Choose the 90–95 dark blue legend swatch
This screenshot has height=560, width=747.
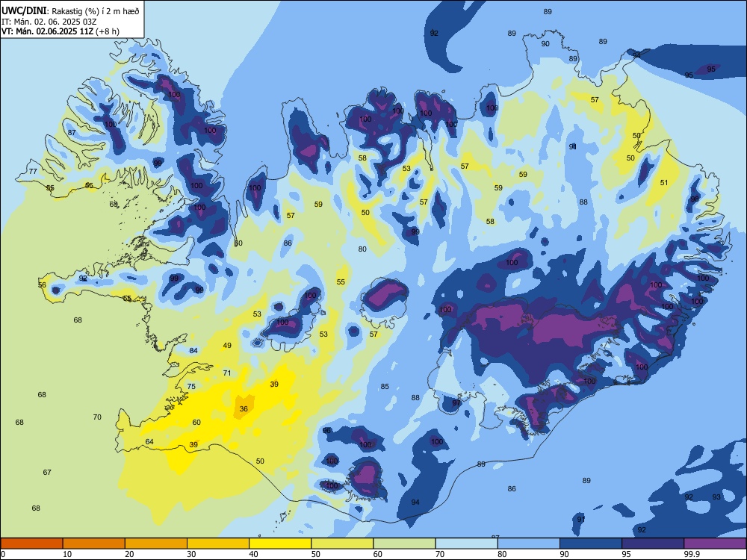point(591,544)
